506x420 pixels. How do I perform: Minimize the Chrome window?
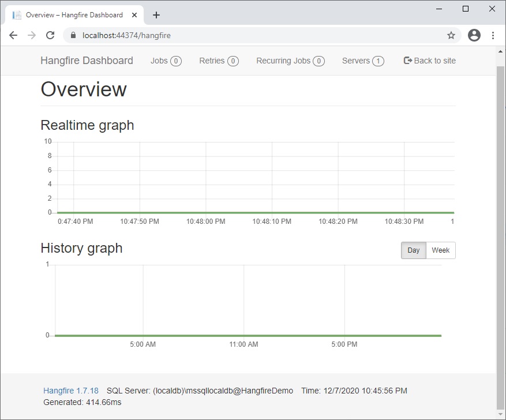point(439,9)
